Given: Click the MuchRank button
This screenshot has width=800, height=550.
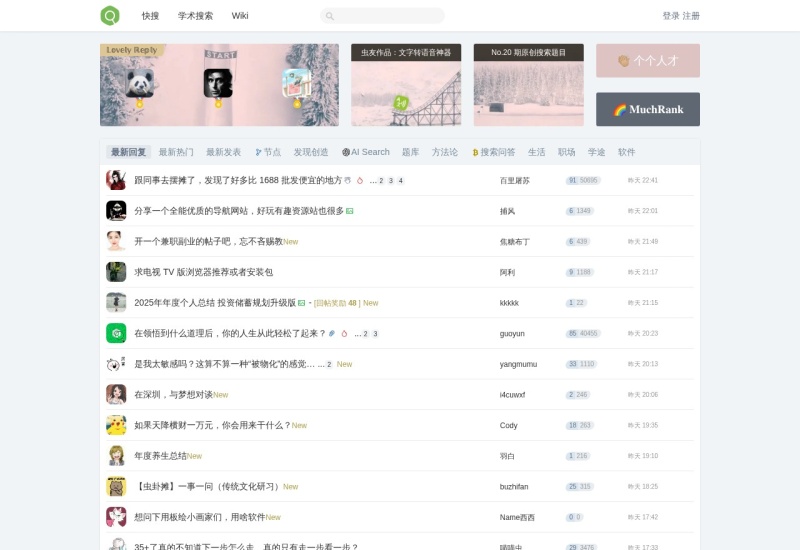Looking at the screenshot, I should (x=648, y=110).
